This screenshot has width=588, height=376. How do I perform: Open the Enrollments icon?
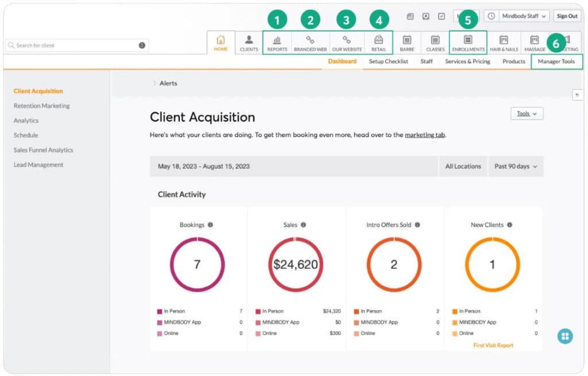pos(468,40)
